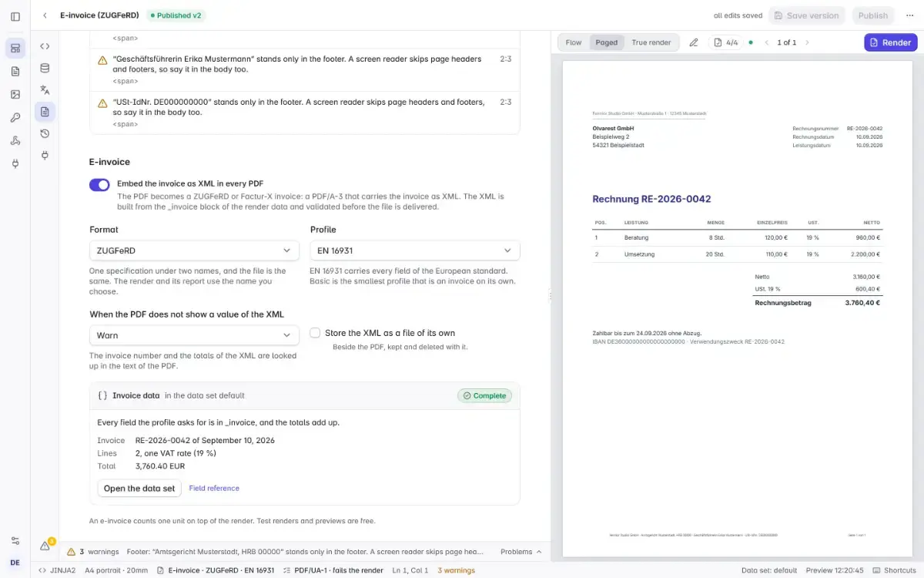Select the Geschäftsführerin Erika Mustermann warning row

tap(305, 70)
